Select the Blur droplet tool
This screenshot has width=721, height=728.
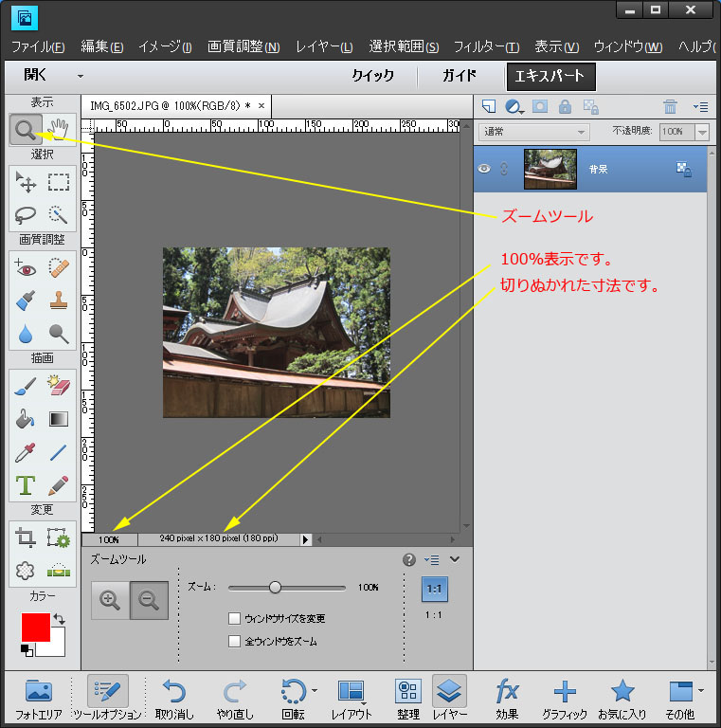pyautogui.click(x=26, y=334)
